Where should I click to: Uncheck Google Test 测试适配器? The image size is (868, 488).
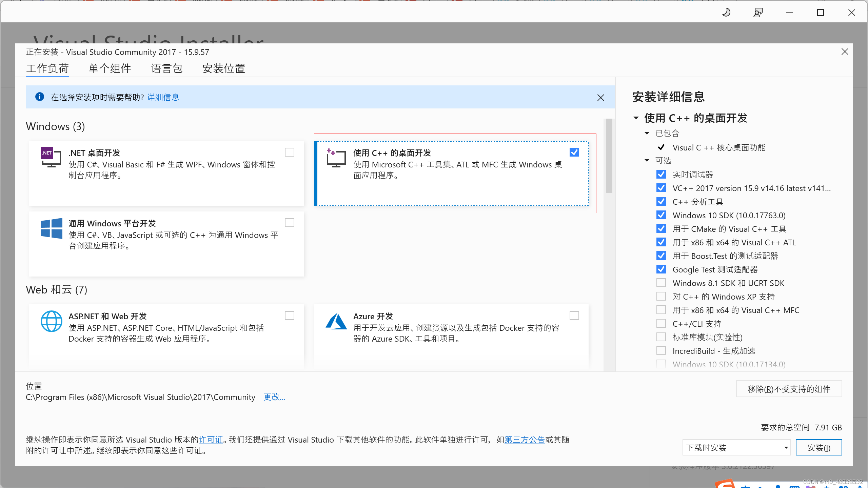[661, 269]
